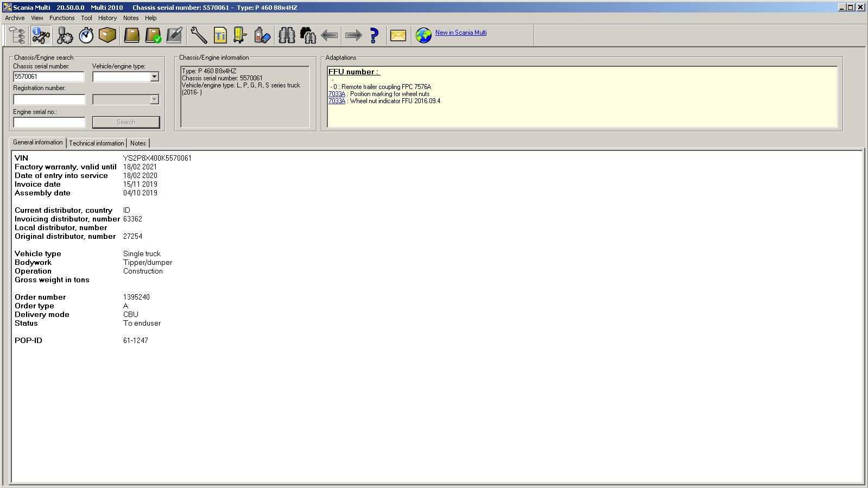Click Bodywork value Tipper/dumper
This screenshot has height=488, width=868.
pyautogui.click(x=148, y=262)
